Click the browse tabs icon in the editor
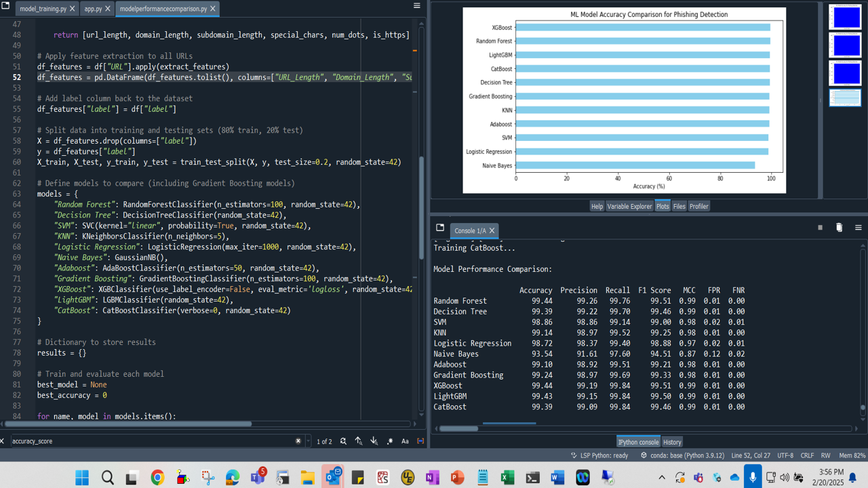868x488 pixels. (5, 5)
